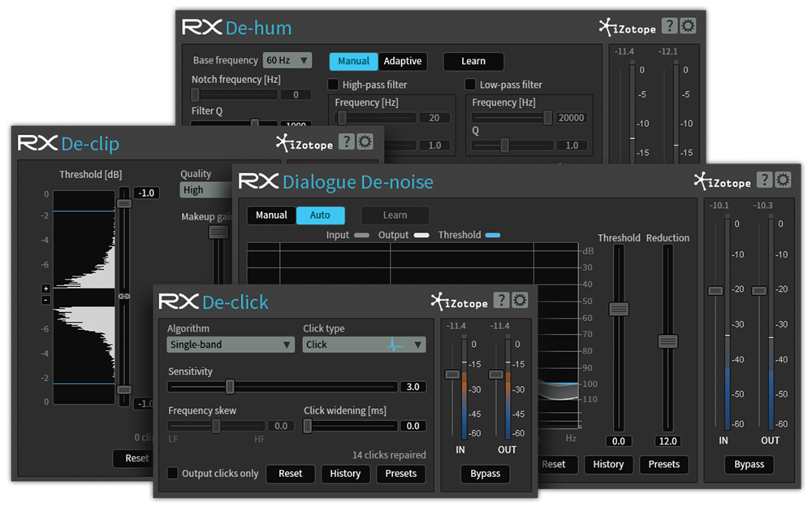Click iZotope logo in De-hum window
Screen dimensions: 812x508
click(x=628, y=27)
